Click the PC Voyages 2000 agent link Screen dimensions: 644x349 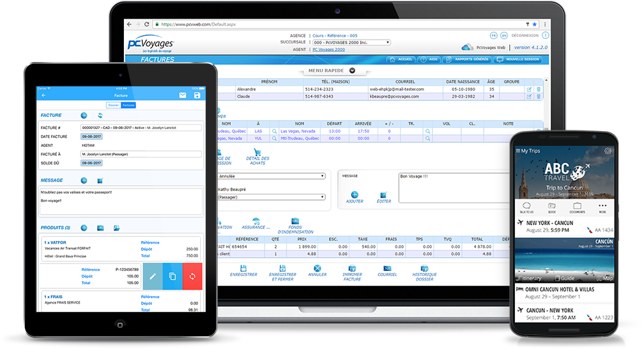[328, 49]
